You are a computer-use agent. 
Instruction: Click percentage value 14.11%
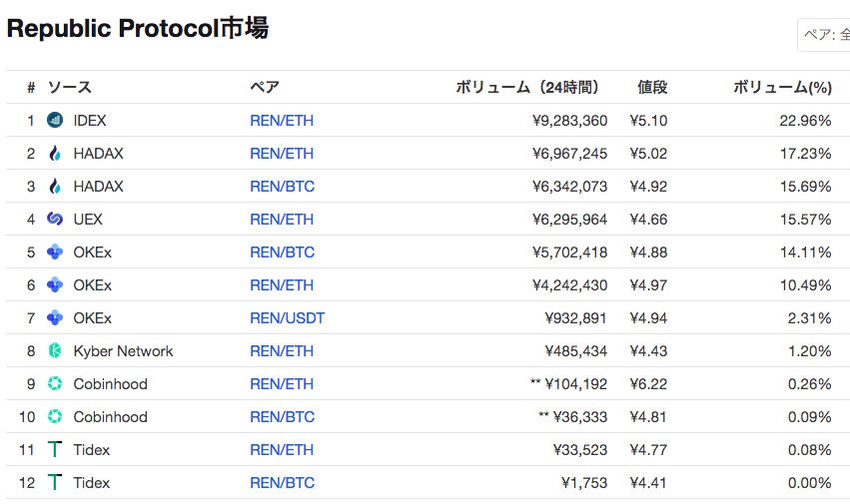(x=805, y=252)
